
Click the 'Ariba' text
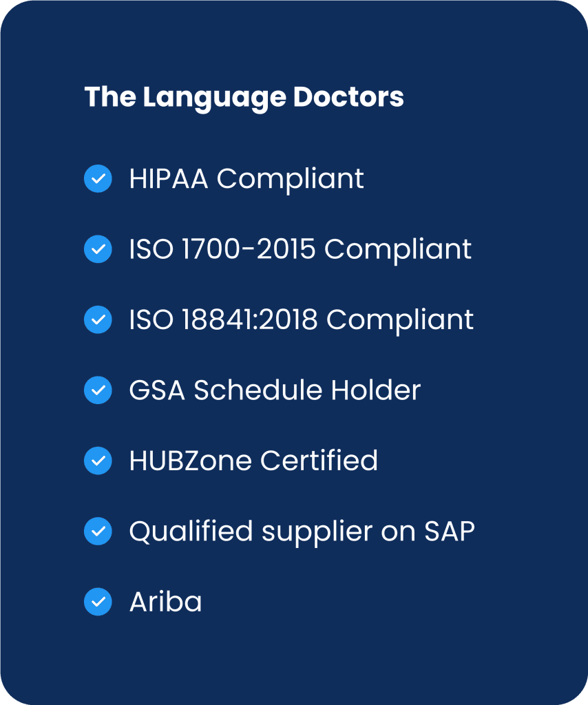[165, 602]
